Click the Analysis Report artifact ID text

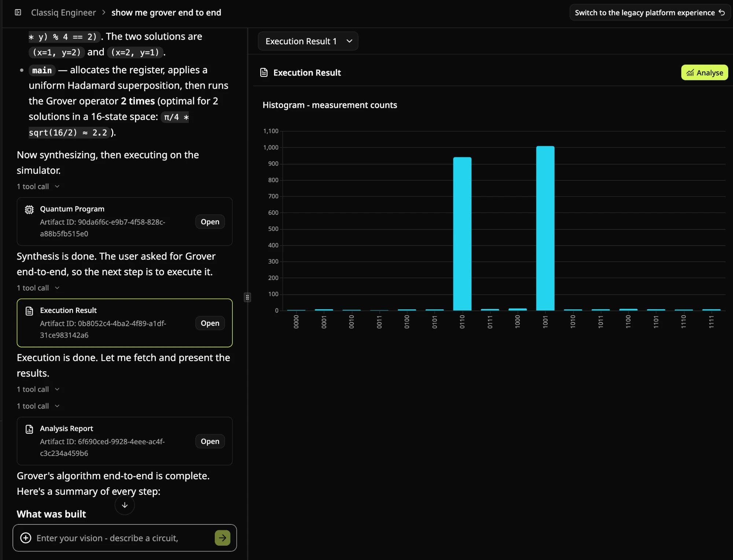pyautogui.click(x=102, y=447)
